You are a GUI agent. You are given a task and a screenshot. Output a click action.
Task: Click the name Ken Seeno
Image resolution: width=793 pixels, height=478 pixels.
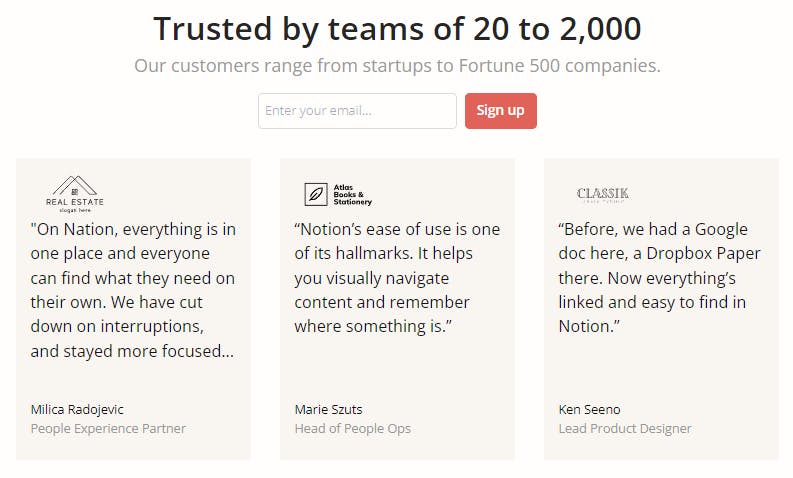click(589, 409)
